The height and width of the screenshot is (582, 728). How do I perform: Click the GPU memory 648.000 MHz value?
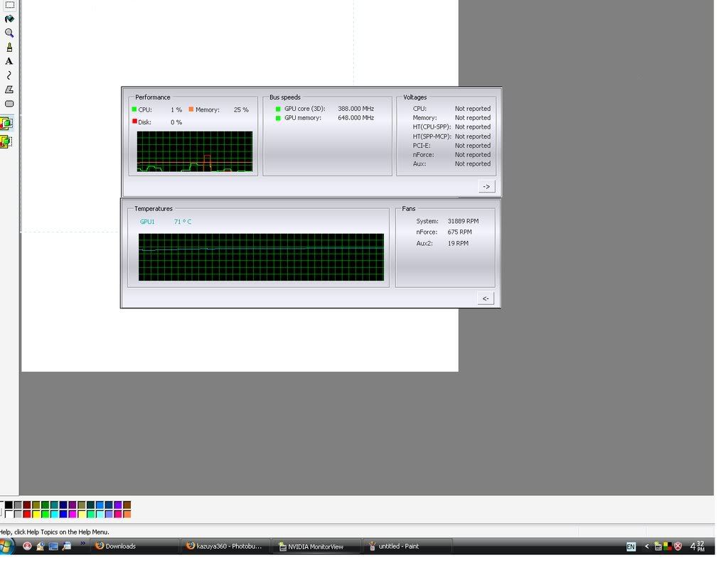coord(356,118)
